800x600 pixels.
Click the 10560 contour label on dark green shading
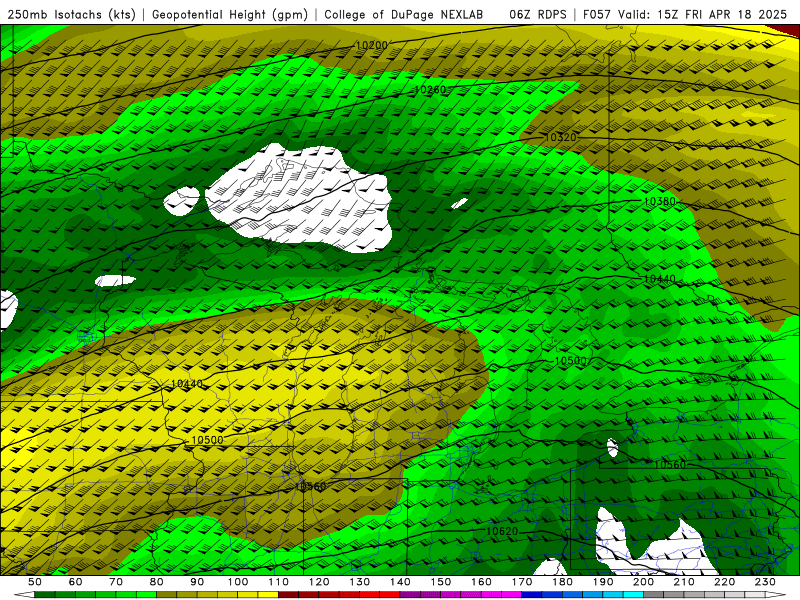[669, 464]
